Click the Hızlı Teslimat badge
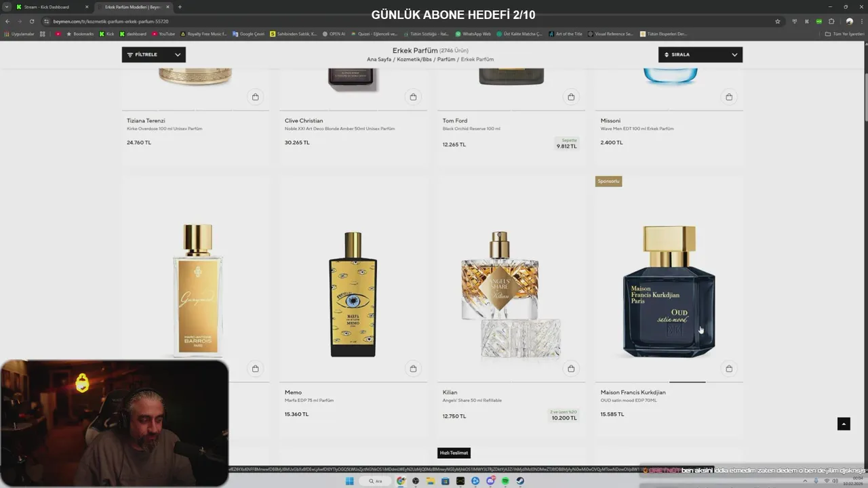The height and width of the screenshot is (488, 868). [x=454, y=453]
